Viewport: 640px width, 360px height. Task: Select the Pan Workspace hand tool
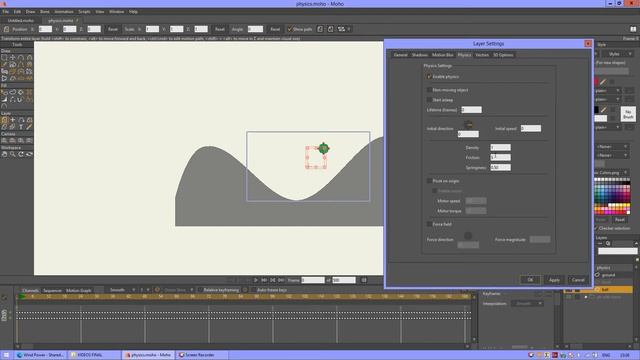pyautogui.click(x=4, y=154)
